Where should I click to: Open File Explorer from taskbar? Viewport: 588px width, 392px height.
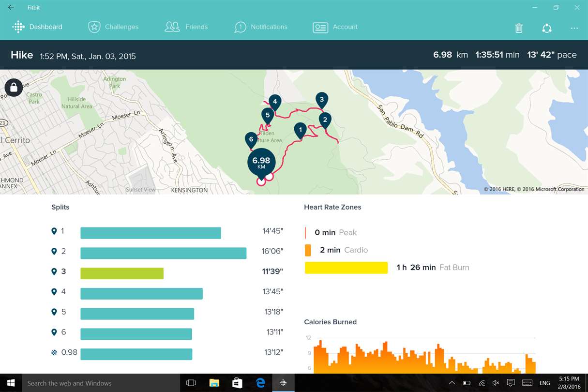coord(214,383)
